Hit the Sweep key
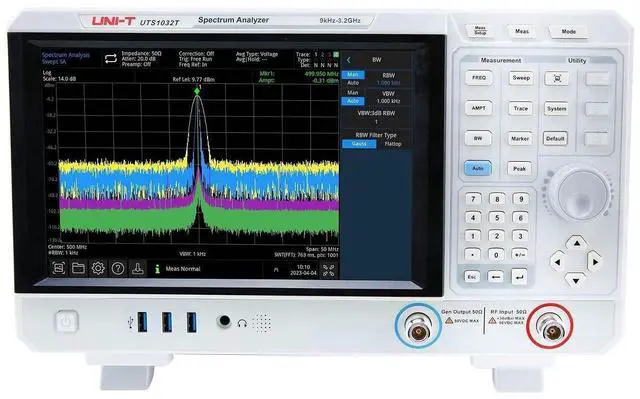 tap(521, 78)
